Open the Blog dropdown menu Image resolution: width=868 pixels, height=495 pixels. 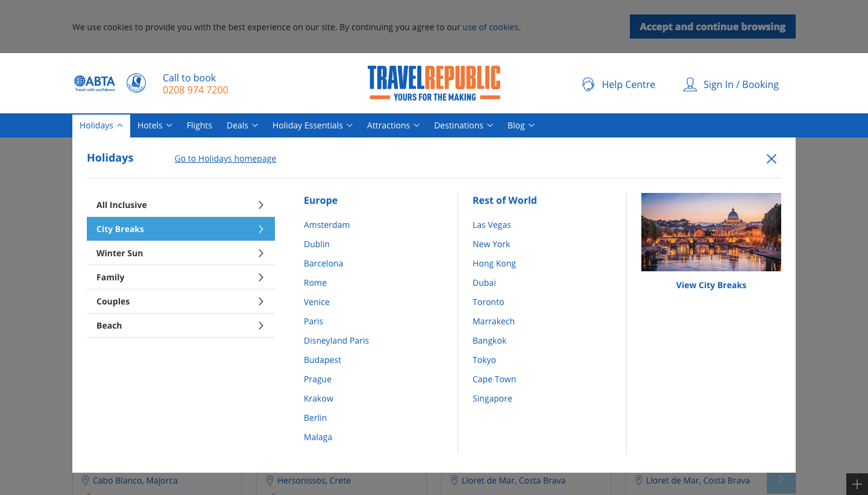(521, 125)
